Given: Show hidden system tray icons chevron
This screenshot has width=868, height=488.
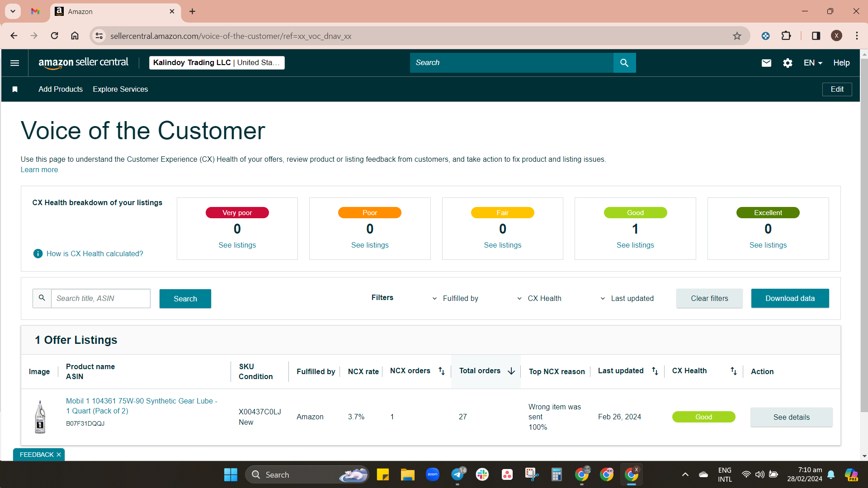Looking at the screenshot, I should 685,474.
